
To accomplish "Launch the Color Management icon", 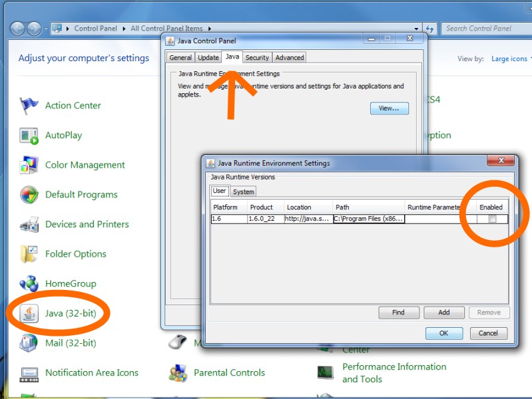I will pos(29,165).
